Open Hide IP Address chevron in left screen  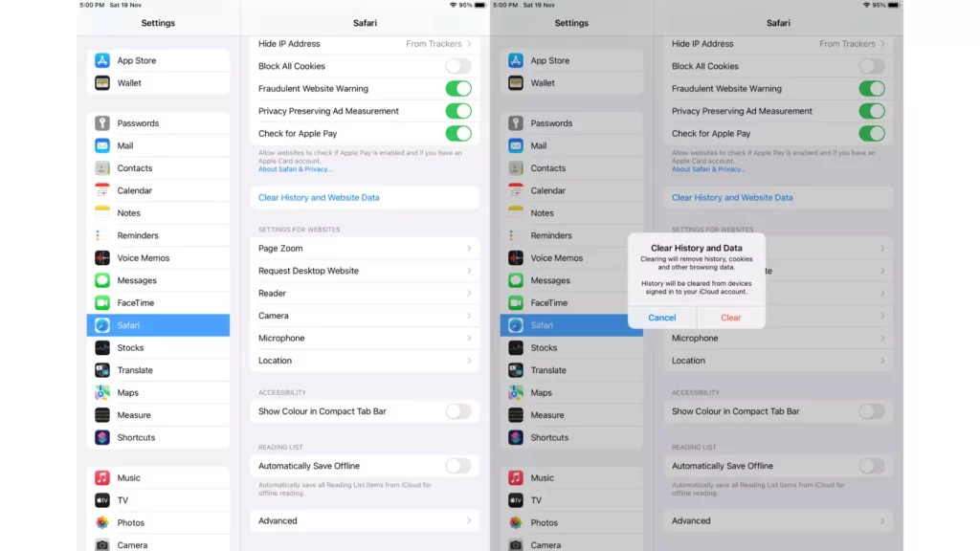(x=469, y=44)
